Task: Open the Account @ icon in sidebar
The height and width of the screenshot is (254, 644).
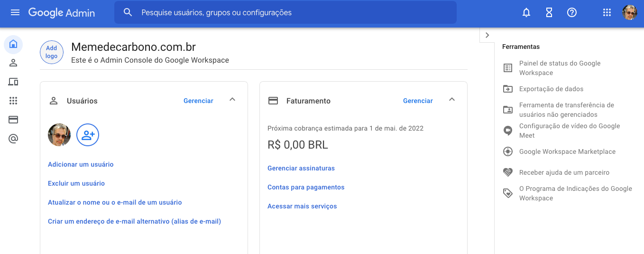Action: click(x=13, y=139)
